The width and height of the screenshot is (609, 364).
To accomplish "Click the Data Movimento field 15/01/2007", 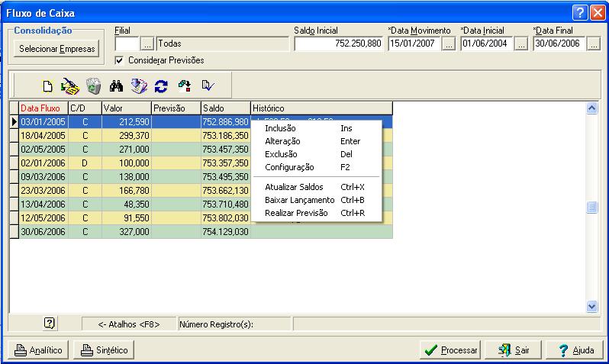I will 414,43.
